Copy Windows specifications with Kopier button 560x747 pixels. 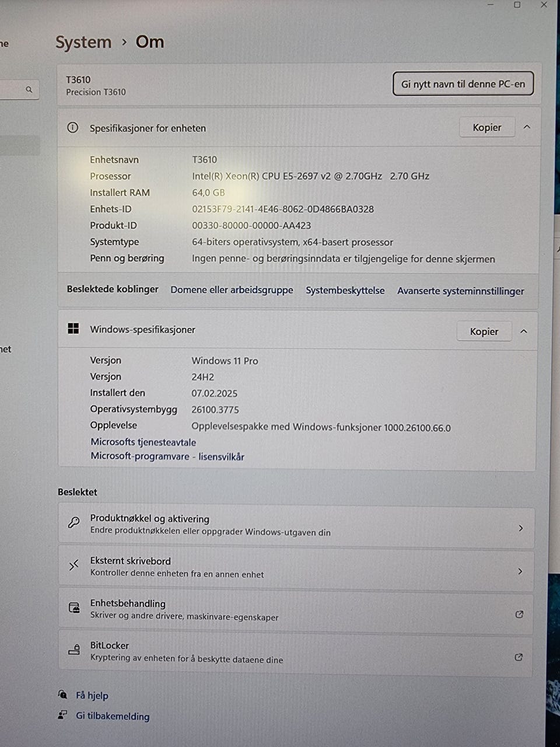[484, 331]
